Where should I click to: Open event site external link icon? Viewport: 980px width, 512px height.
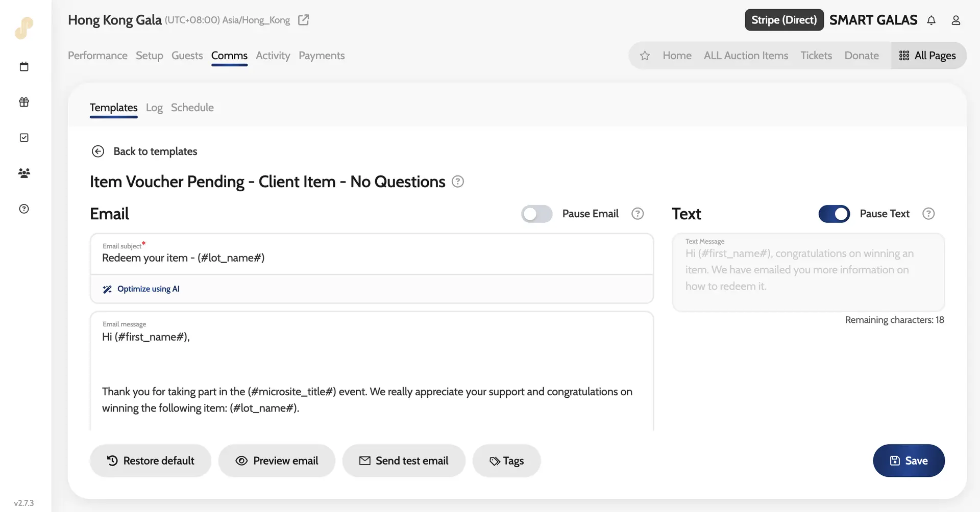(304, 20)
